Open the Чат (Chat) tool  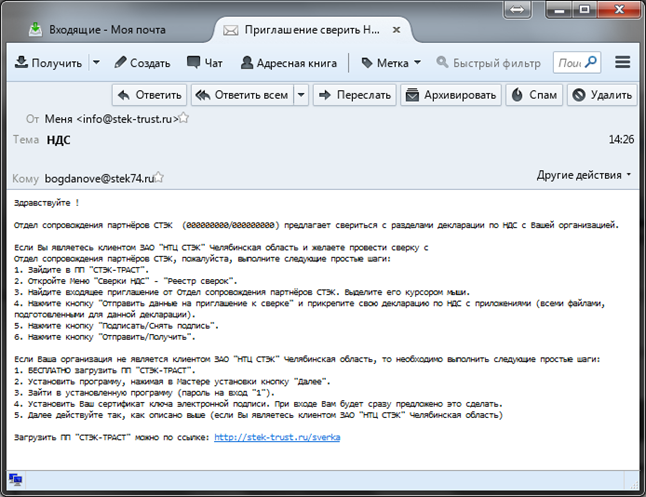click(205, 63)
